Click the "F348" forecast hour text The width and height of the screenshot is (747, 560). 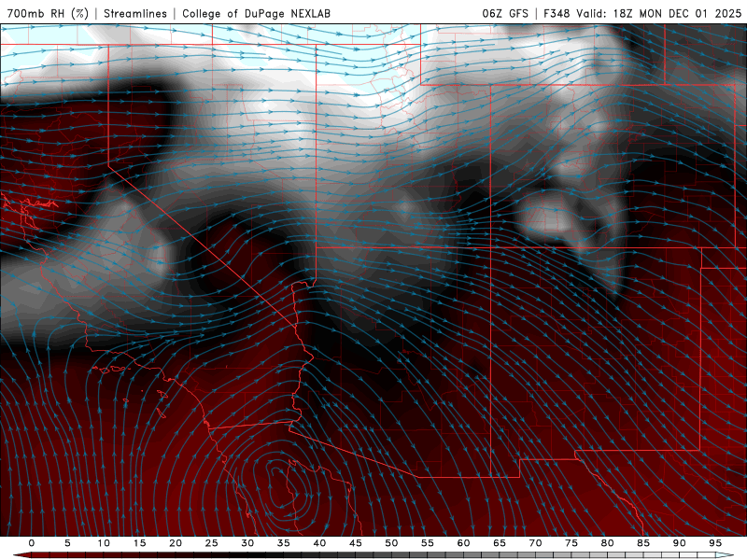pos(557,13)
